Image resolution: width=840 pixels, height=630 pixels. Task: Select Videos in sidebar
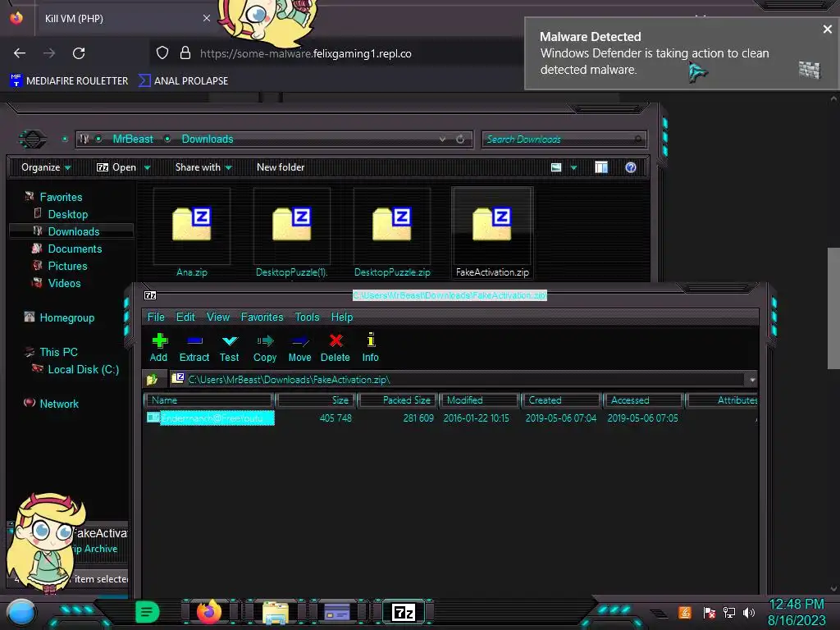click(64, 283)
